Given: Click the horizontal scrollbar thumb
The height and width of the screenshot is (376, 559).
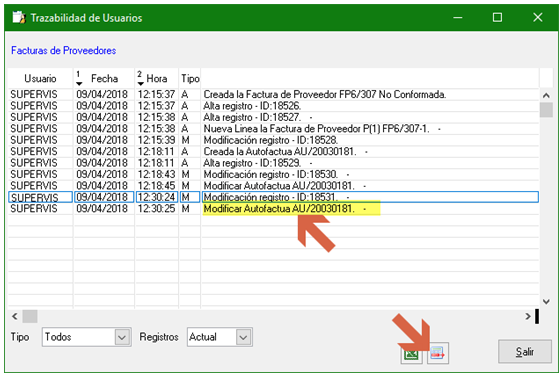Looking at the screenshot, I should [30, 316].
